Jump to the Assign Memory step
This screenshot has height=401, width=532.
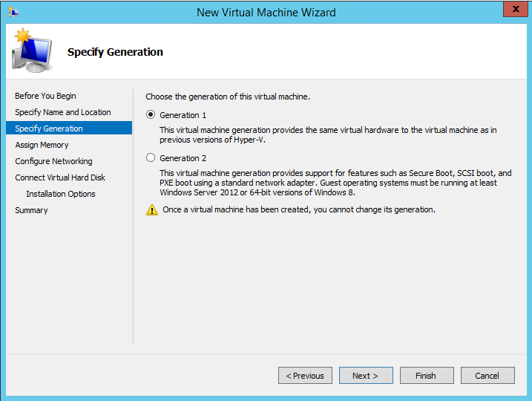42,145
